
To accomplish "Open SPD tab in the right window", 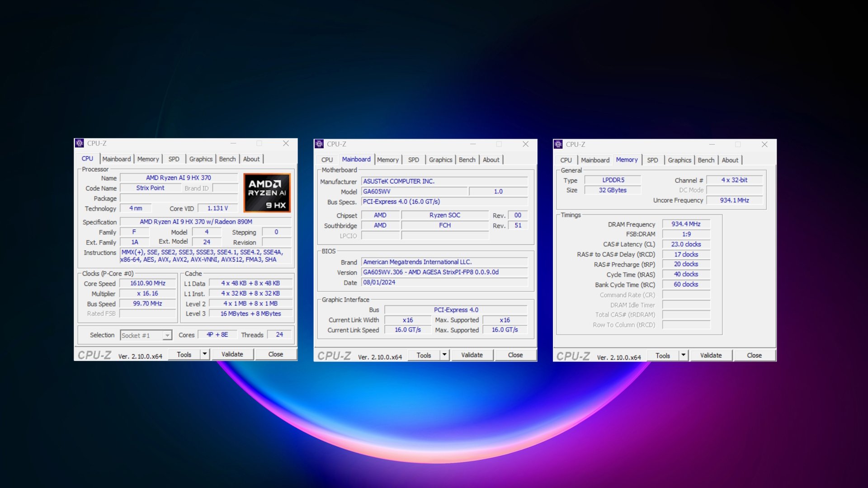I will pos(653,160).
